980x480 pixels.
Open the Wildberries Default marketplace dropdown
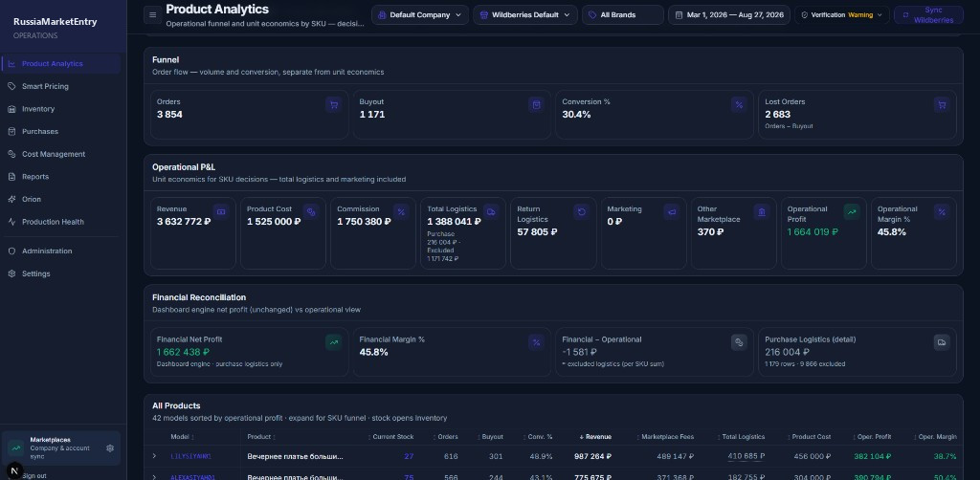525,15
